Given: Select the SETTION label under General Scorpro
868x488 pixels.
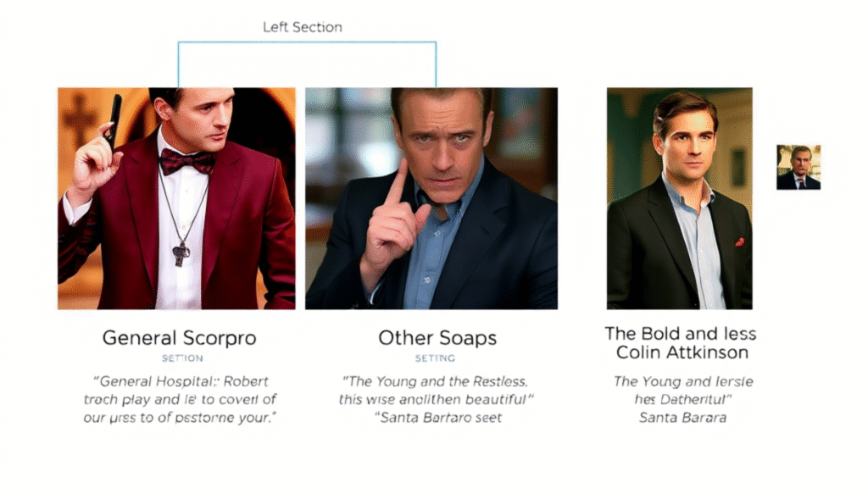Looking at the screenshot, I should click(182, 358).
